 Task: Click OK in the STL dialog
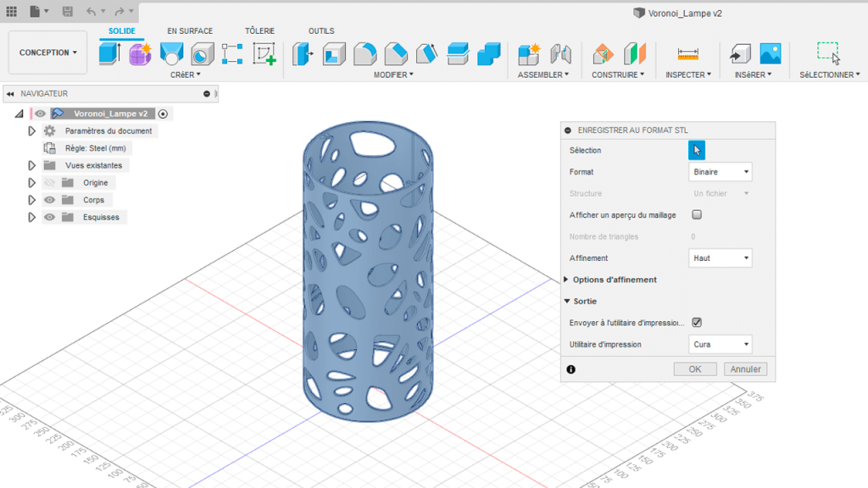[695, 369]
